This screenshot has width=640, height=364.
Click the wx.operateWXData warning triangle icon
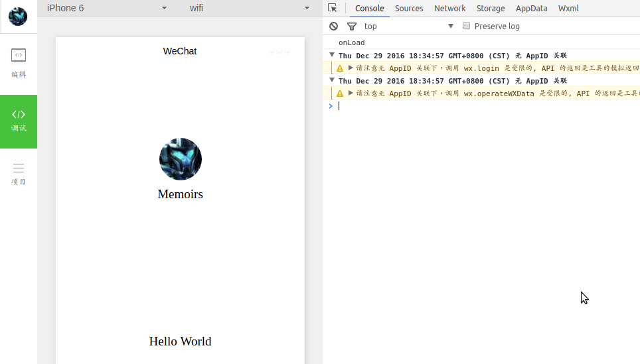click(340, 93)
